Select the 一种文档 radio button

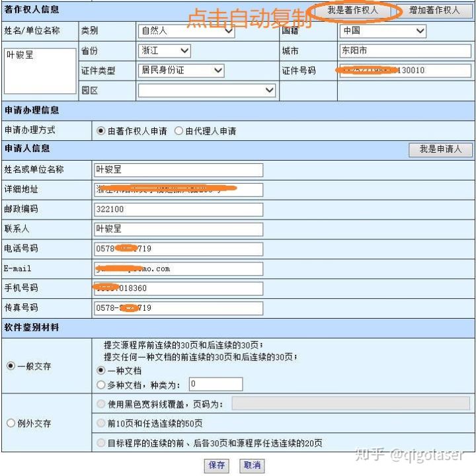(100, 370)
